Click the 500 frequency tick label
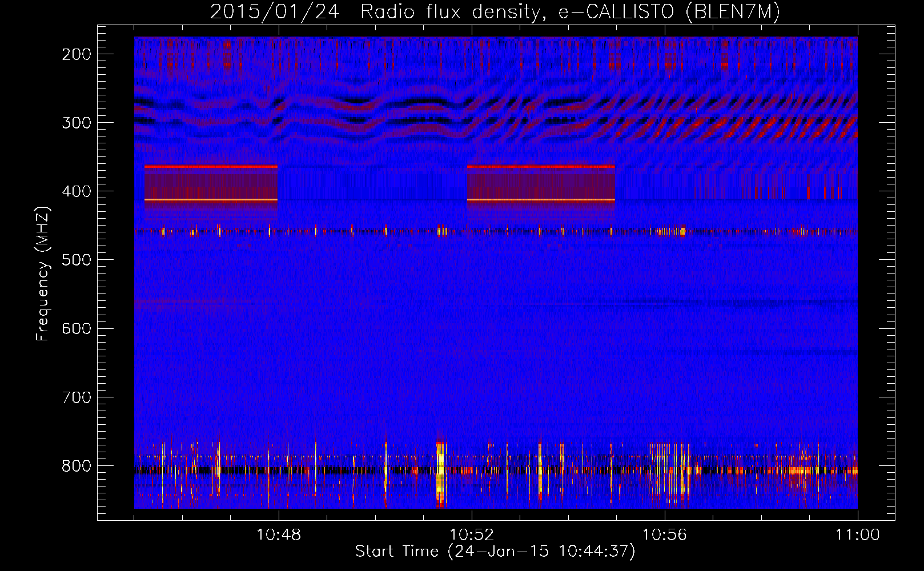This screenshot has width=924, height=571. pos(77,260)
